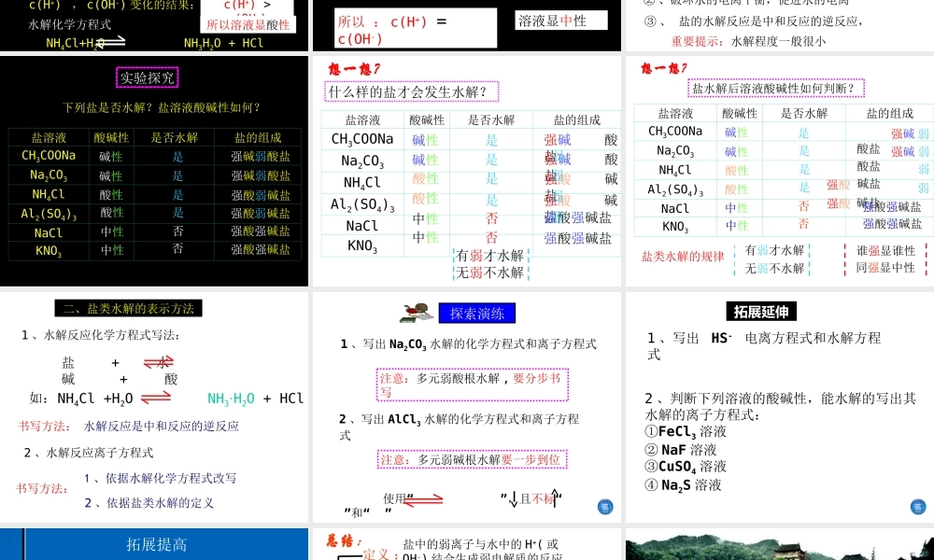
Task: Click NH4Cl in the 盐水解后溶液酸碱性如何判断 table
Action: [675, 170]
